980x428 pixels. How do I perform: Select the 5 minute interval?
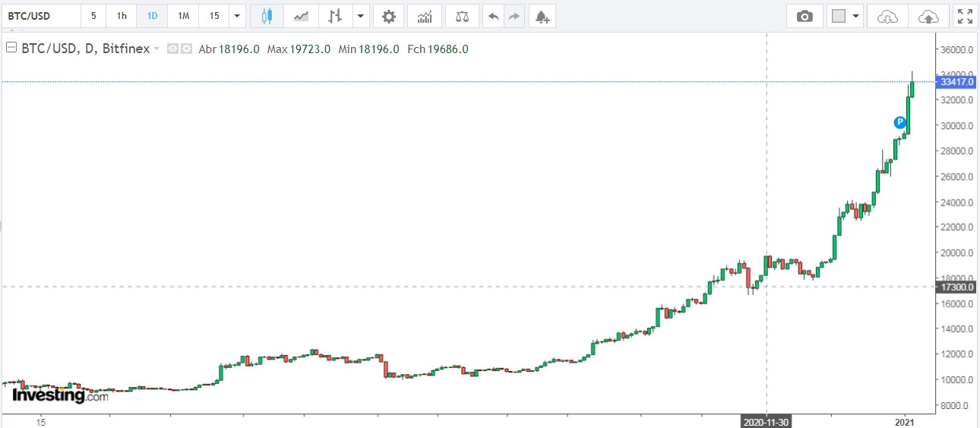click(93, 16)
